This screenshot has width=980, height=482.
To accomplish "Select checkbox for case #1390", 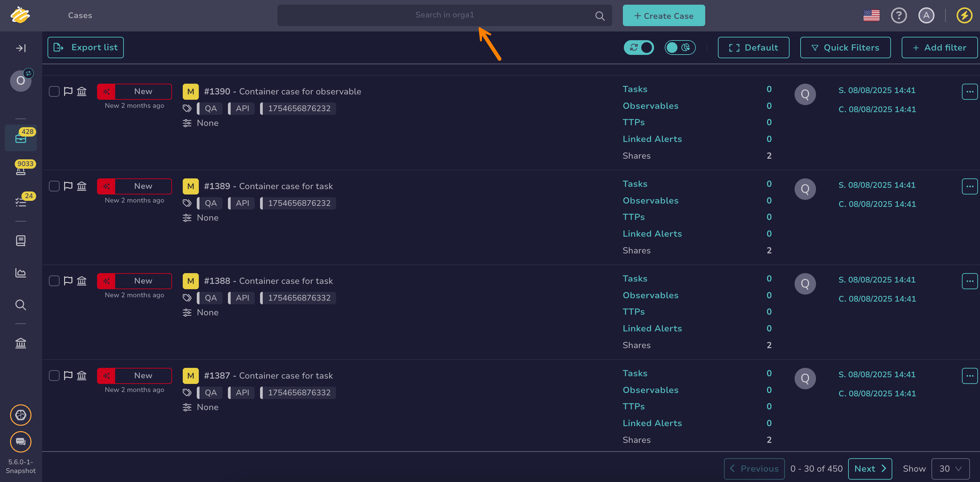I will tap(54, 91).
